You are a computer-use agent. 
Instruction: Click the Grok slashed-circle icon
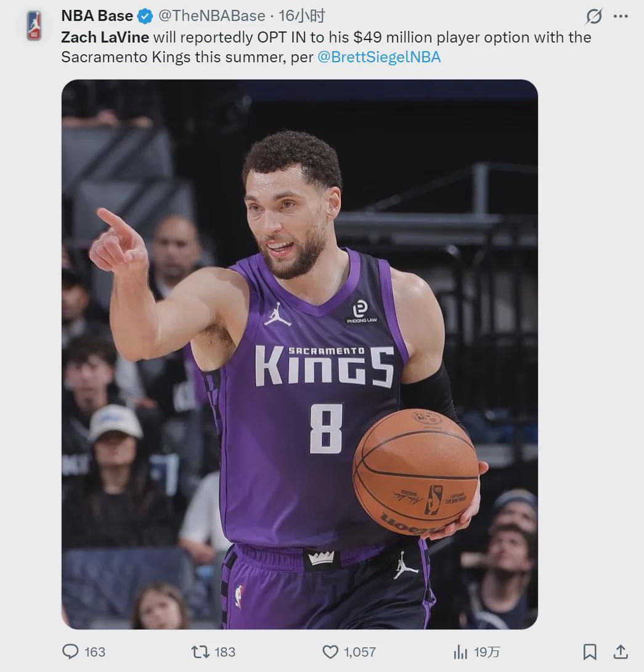(593, 17)
